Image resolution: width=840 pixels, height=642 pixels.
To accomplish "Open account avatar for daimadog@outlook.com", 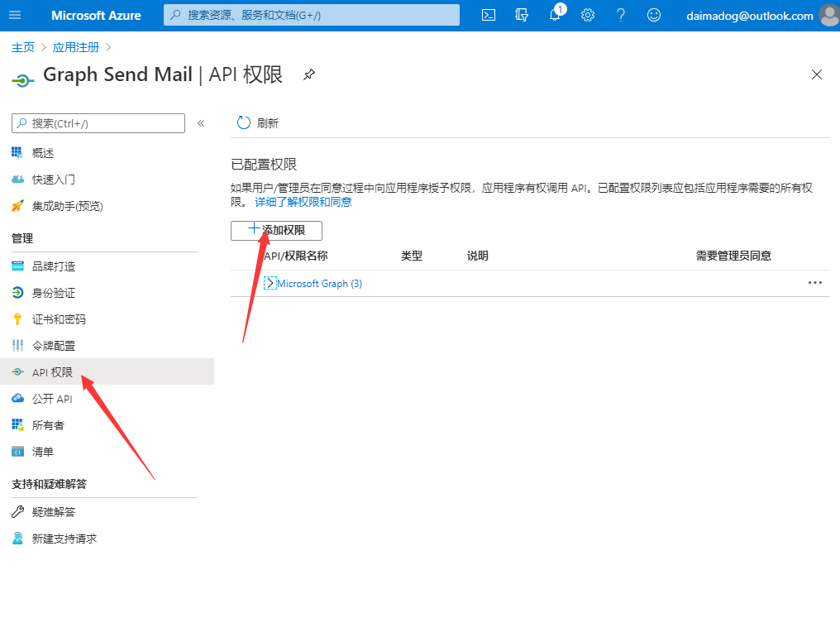I will tap(829, 15).
